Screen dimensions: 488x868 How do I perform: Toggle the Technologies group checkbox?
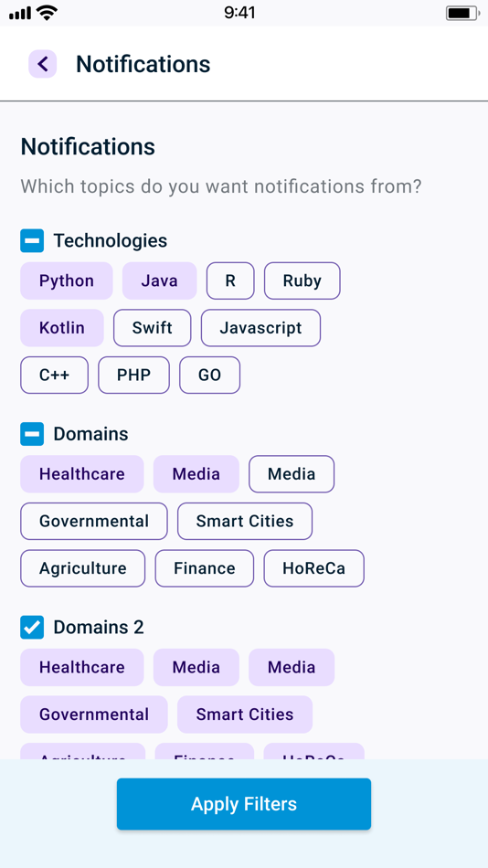coord(32,241)
